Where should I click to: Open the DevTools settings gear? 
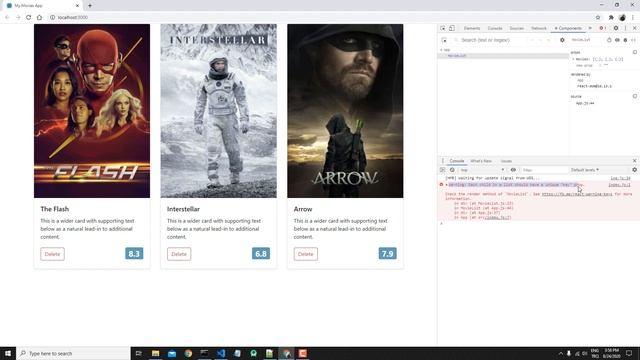click(x=616, y=28)
